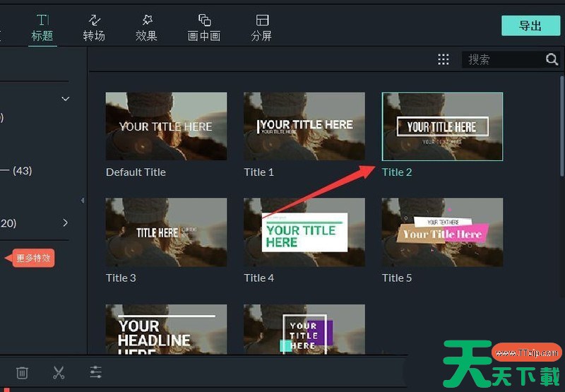Click the 更多特效 more effects button
The width and height of the screenshot is (565, 392).
(x=34, y=259)
